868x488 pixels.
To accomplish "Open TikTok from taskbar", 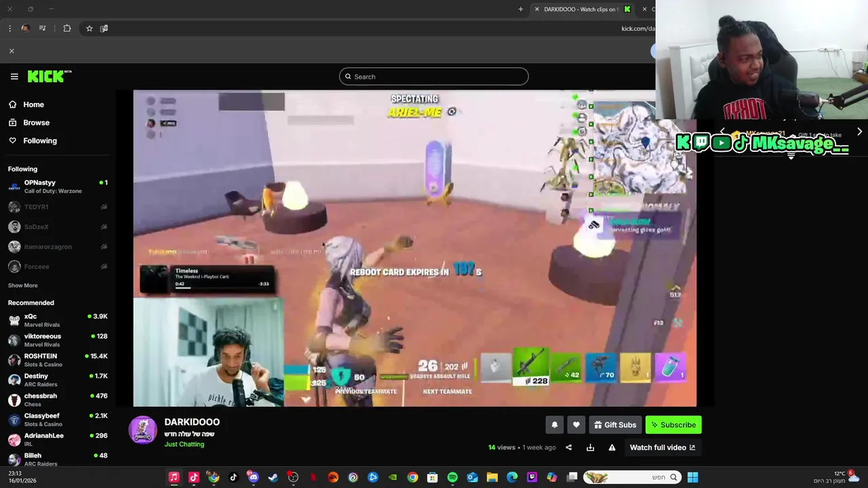I will 233,477.
